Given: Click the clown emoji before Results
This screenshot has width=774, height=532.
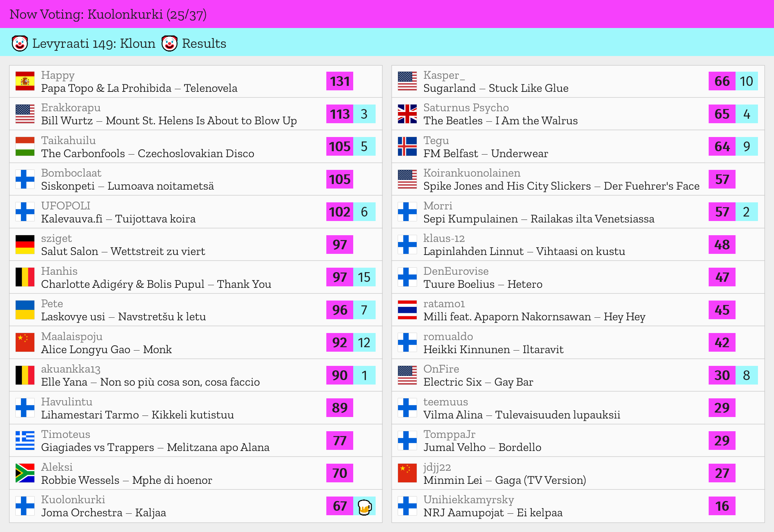Looking at the screenshot, I should (169, 43).
